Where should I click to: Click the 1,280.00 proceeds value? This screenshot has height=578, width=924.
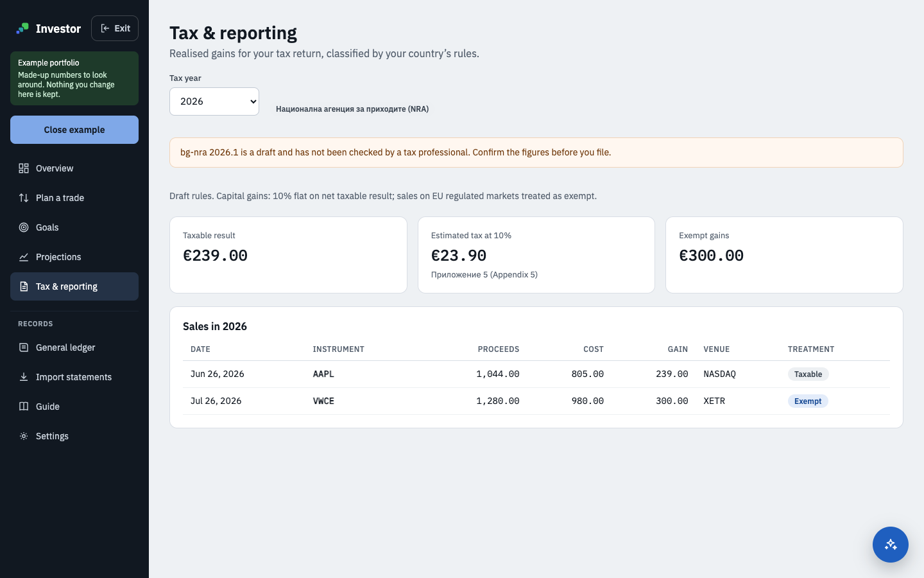coord(498,401)
